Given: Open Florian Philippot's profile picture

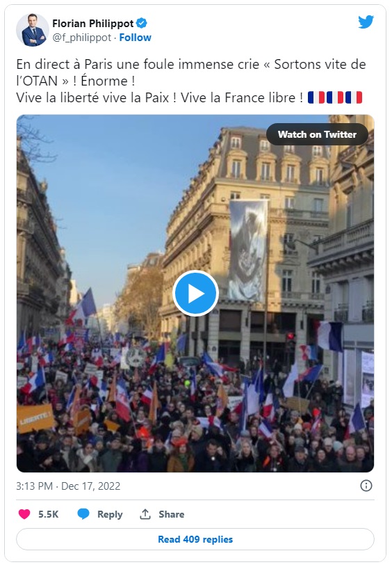Looking at the screenshot, I should [33, 30].
